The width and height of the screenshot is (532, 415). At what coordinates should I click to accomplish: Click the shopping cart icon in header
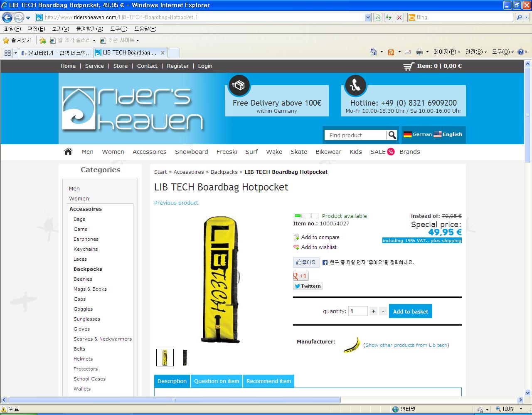(x=409, y=66)
